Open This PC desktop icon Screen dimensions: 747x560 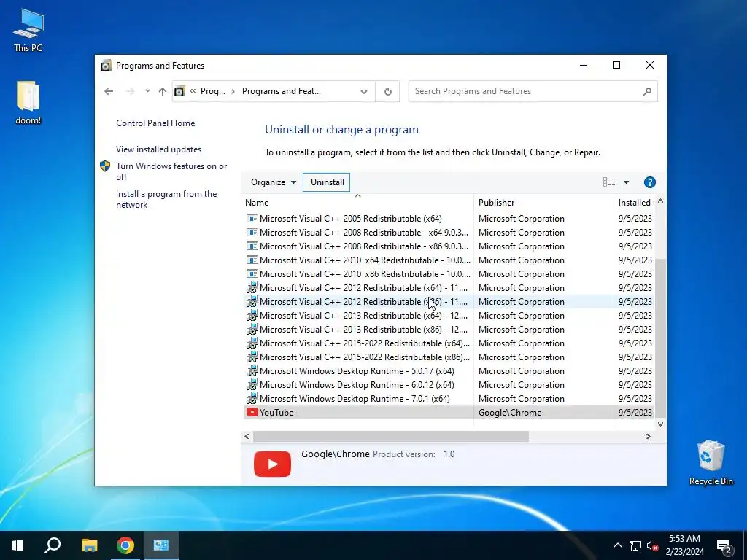click(x=28, y=30)
